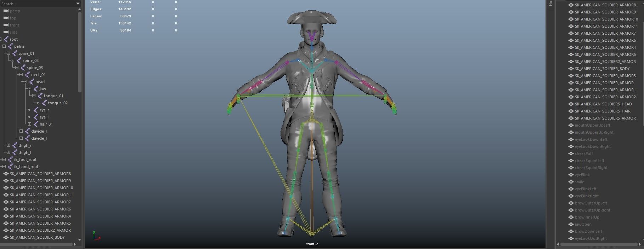Expand the hair_01 node
This screenshot has width=644, height=249.
(29, 124)
